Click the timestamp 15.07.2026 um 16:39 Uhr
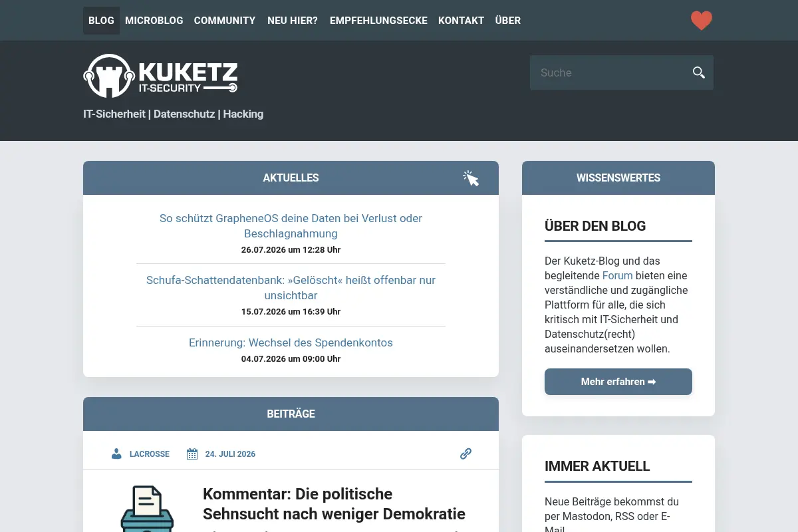Screen dimensions: 798x532 tap(291, 312)
